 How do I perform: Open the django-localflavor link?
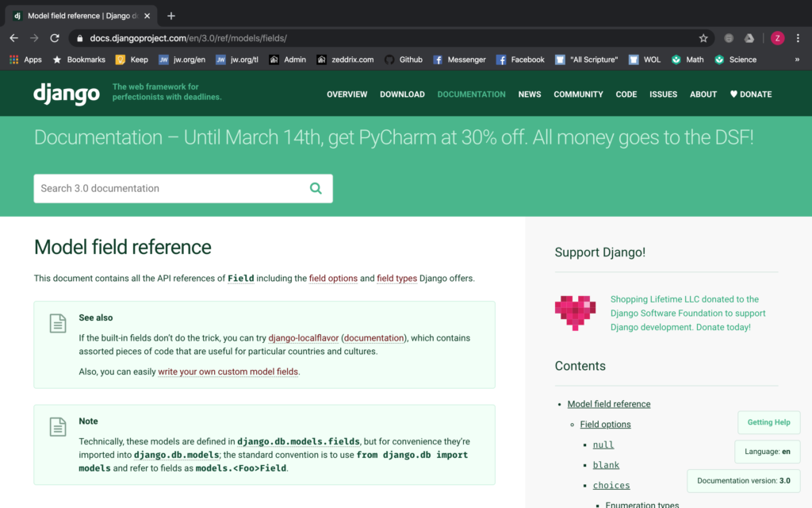304,338
